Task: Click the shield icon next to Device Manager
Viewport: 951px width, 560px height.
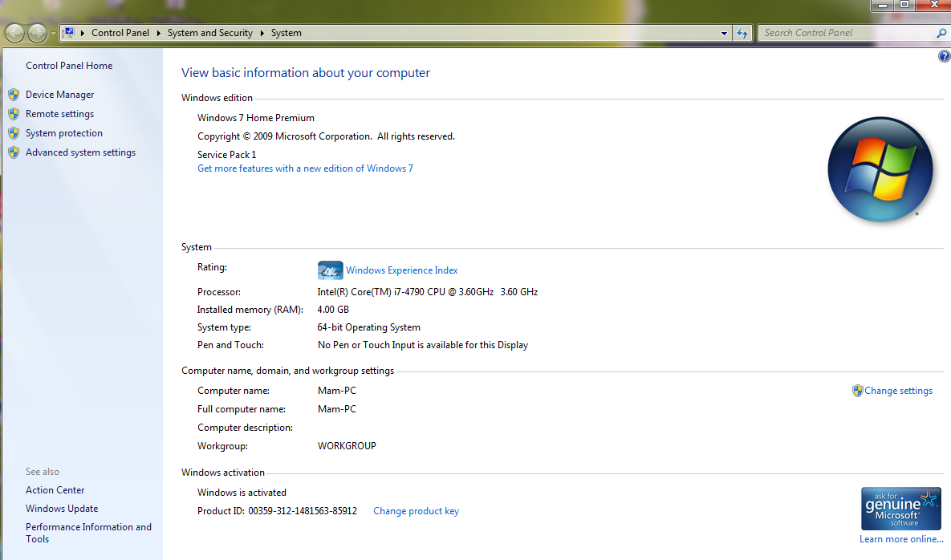Action: pyautogui.click(x=14, y=95)
